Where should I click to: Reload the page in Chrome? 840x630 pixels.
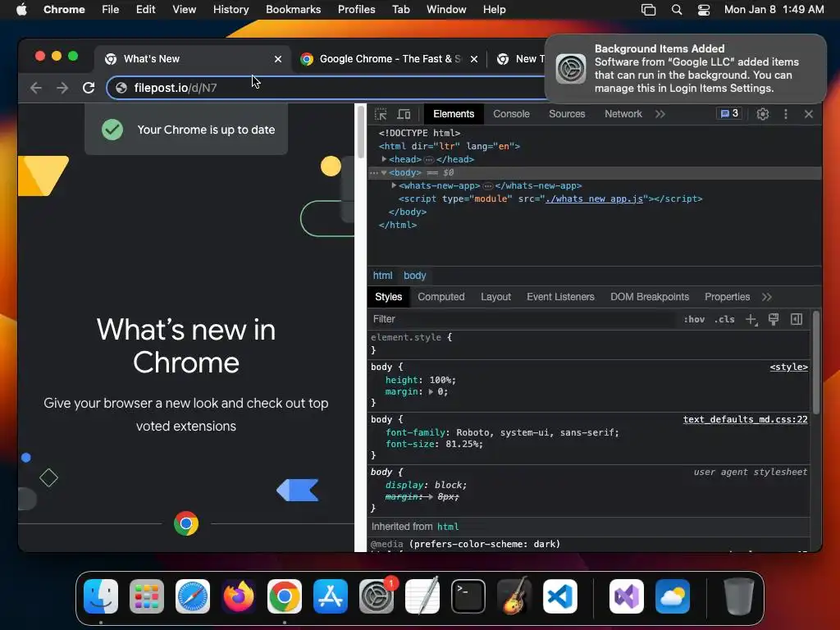[x=89, y=88]
